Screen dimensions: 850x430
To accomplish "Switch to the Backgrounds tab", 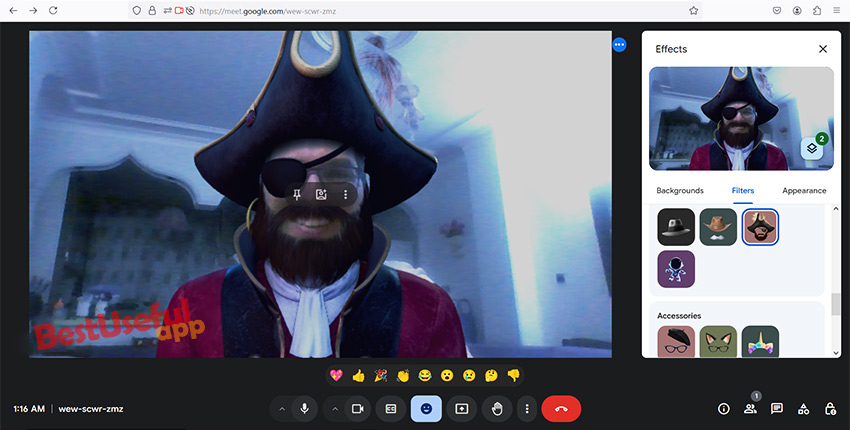I will tap(680, 190).
